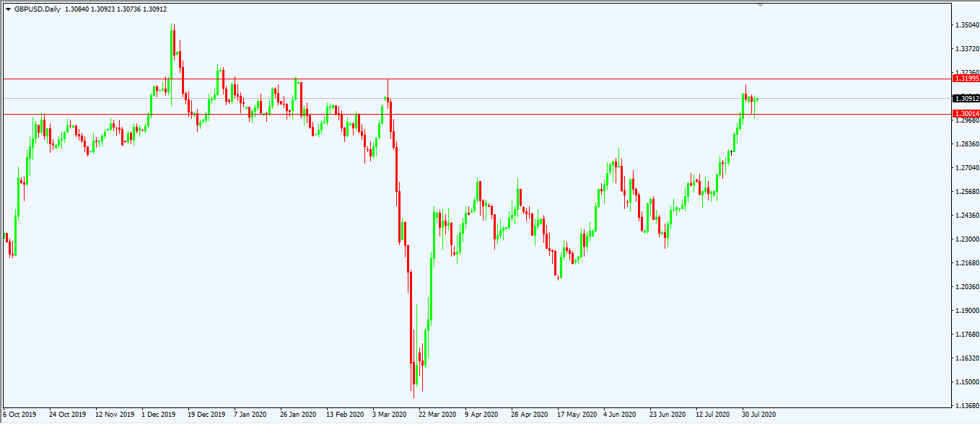The image size is (980, 424).
Task: Click the 1.23000 price axis label
Action: [967, 239]
